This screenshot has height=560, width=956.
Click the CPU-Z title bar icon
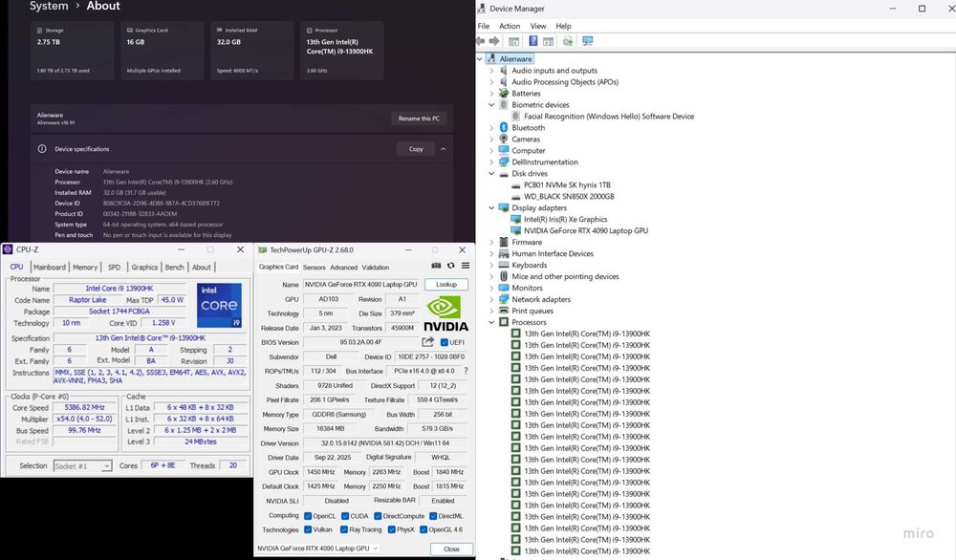tap(8, 249)
